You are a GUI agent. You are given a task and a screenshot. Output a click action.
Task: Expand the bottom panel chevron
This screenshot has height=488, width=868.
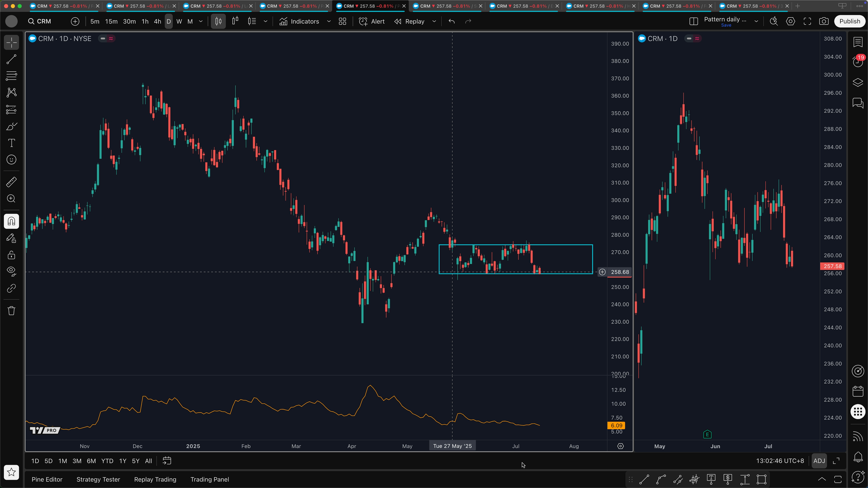(822, 479)
